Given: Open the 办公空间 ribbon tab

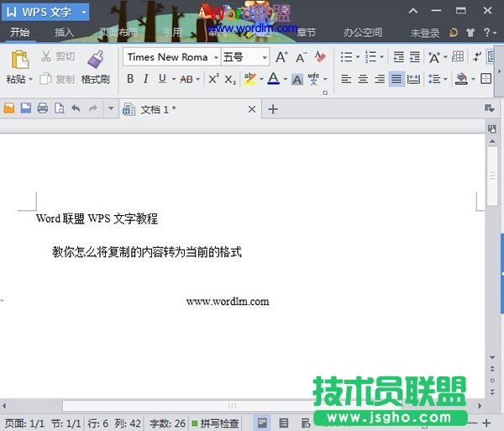Looking at the screenshot, I should [x=362, y=33].
